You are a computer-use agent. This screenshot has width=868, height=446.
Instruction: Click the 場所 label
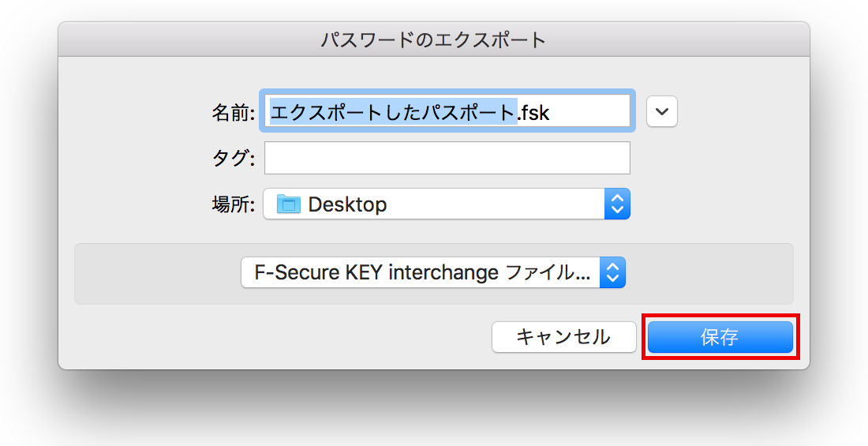pos(233,204)
